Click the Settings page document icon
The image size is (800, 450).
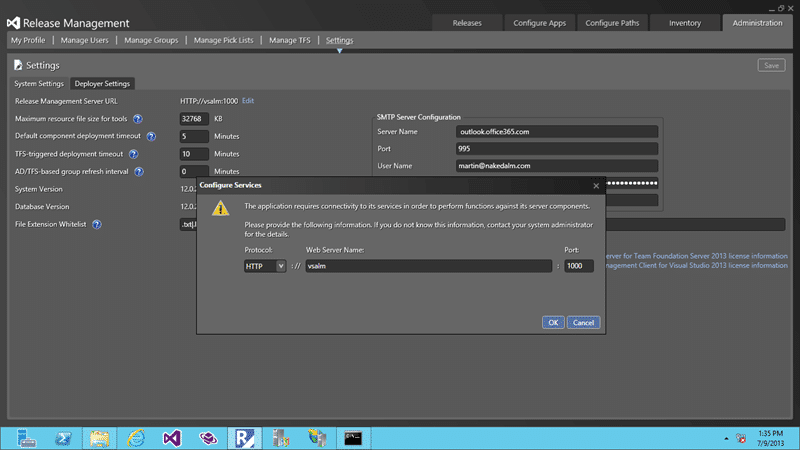18,65
